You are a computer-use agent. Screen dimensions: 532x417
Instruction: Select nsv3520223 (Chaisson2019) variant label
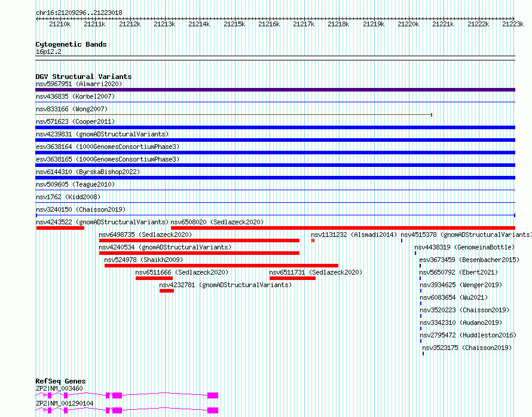464,310
